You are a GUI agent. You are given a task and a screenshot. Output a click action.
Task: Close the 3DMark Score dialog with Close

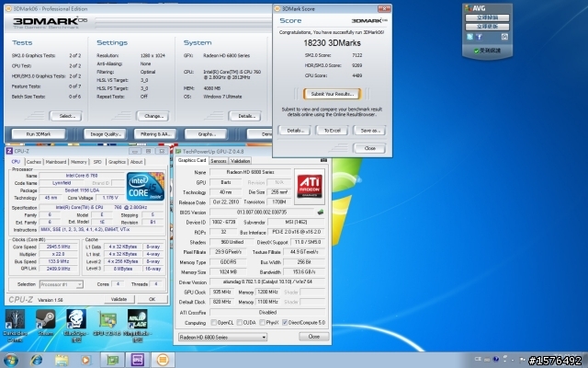(369, 148)
